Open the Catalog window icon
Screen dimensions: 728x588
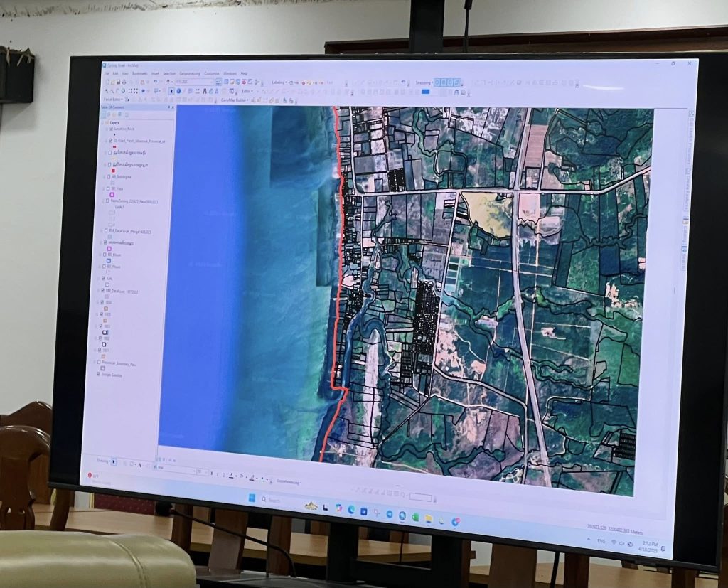[x=232, y=82]
